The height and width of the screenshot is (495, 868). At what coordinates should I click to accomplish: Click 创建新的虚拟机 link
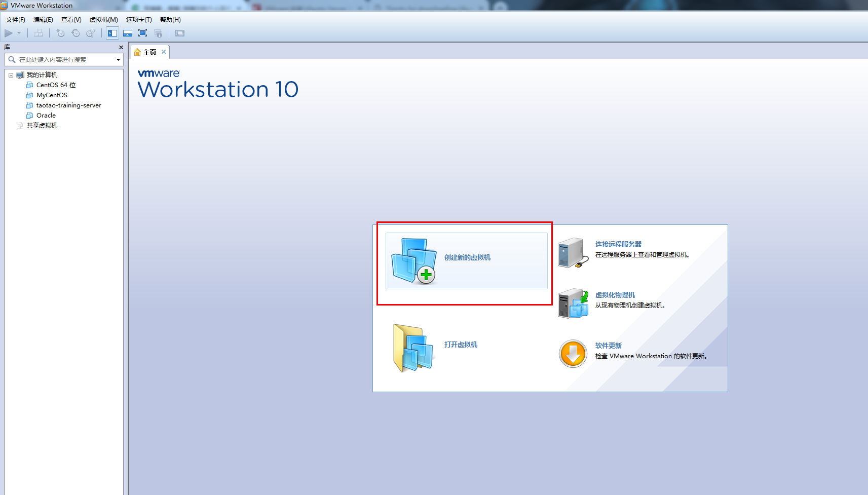467,257
